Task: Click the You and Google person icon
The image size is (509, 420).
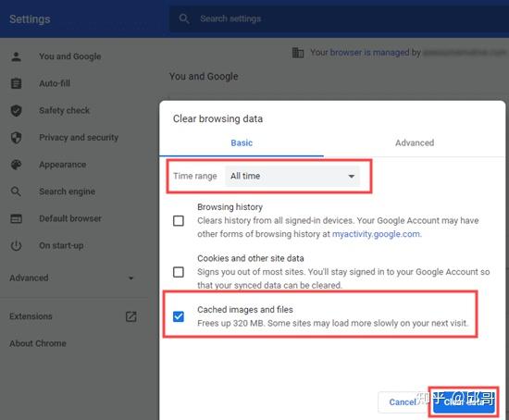Action: [x=17, y=56]
